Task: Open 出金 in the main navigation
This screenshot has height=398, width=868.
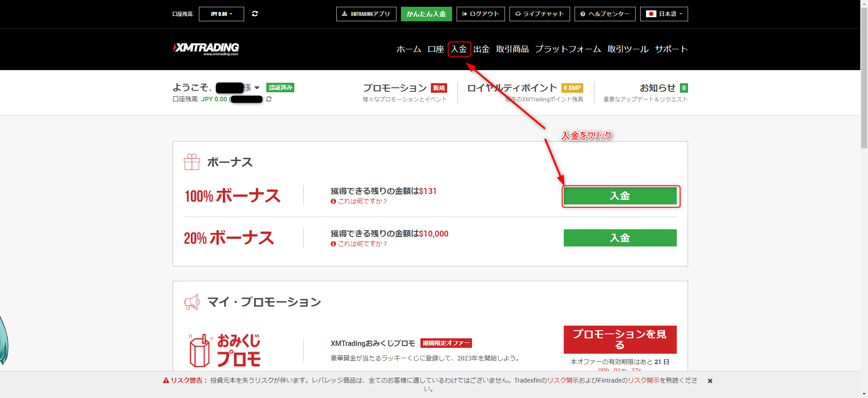Action: pos(481,49)
